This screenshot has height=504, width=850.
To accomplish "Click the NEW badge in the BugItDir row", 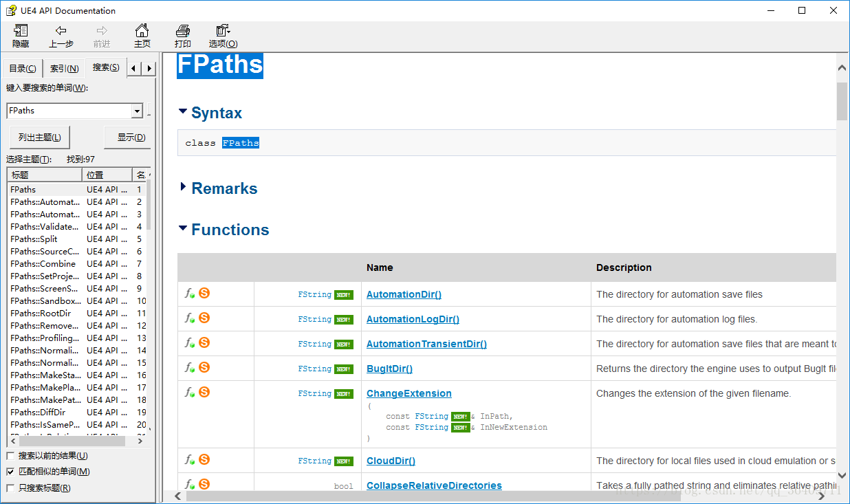I will 344,369.
